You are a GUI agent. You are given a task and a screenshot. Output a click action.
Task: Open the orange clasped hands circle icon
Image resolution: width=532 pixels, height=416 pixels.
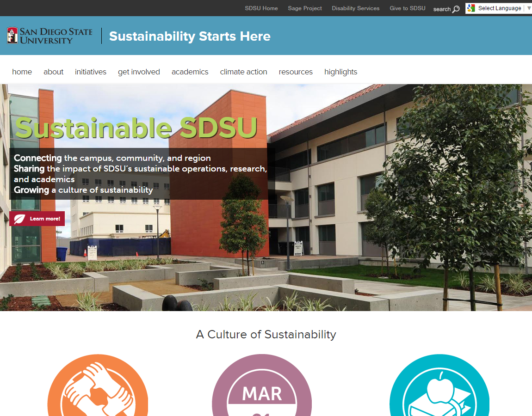[98, 385]
